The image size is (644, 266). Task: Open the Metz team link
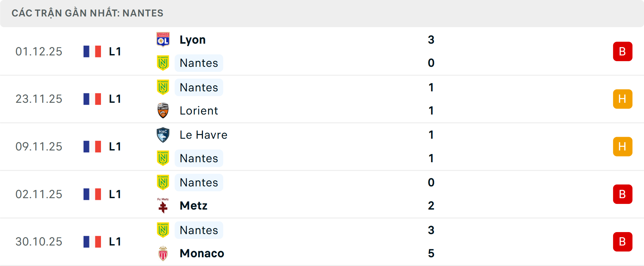coord(194,206)
